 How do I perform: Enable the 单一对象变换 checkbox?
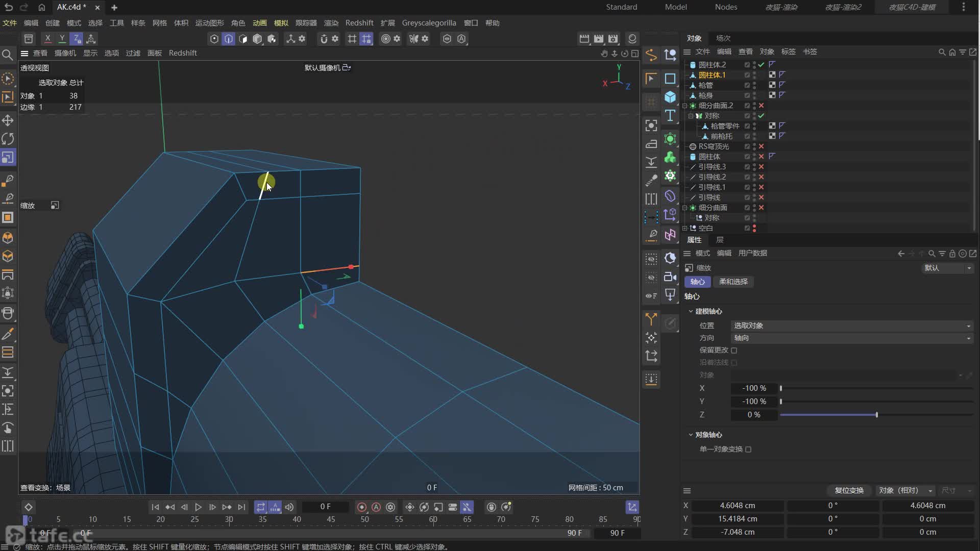pos(748,449)
